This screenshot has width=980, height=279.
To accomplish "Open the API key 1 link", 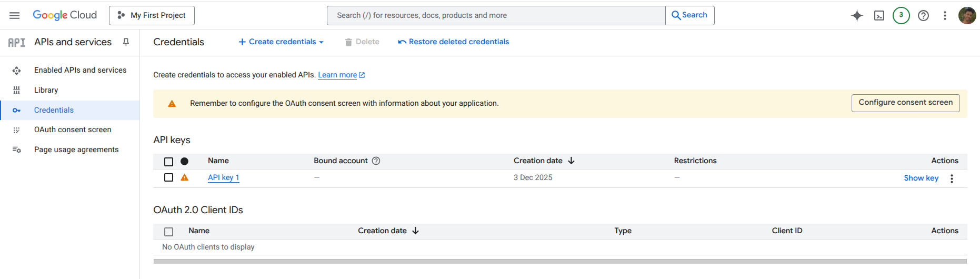I will click(223, 177).
